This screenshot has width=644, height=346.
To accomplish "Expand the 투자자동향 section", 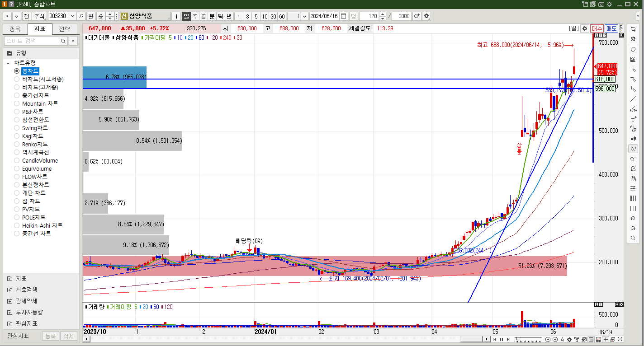I will [x=10, y=312].
